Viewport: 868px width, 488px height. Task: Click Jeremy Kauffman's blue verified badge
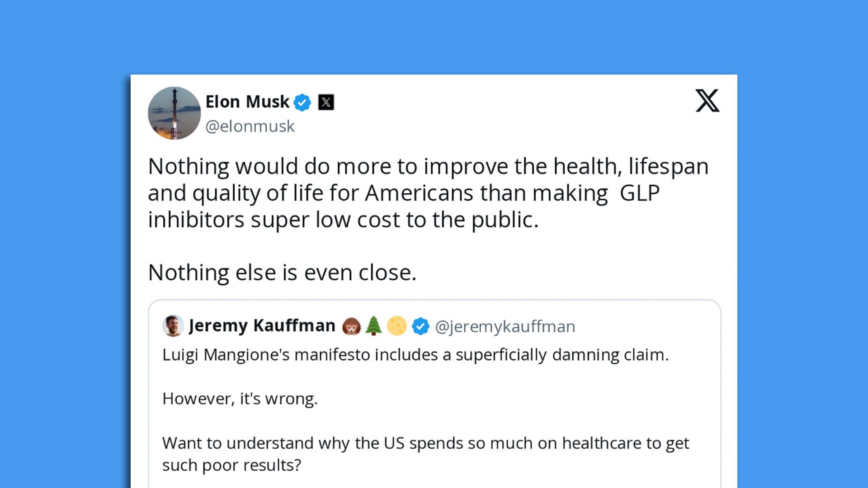(x=420, y=325)
